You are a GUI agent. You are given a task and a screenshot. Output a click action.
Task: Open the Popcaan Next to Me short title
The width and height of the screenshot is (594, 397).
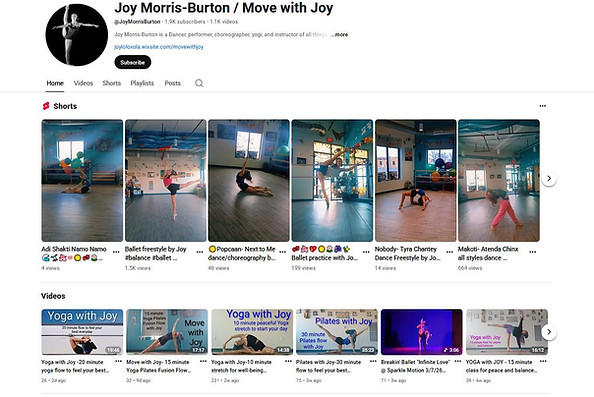[x=242, y=253]
